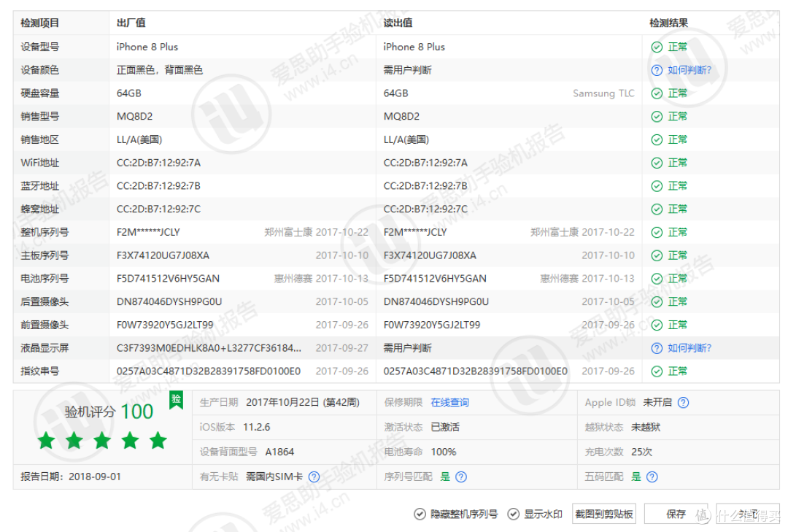Click the green check icon in 销售型号 row

point(657,117)
